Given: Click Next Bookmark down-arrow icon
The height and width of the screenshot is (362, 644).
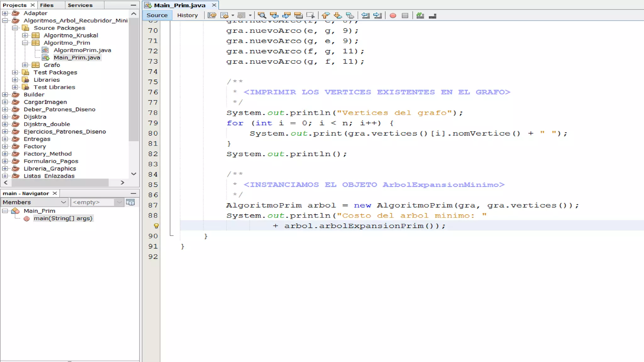Looking at the screenshot, I should click(x=337, y=15).
